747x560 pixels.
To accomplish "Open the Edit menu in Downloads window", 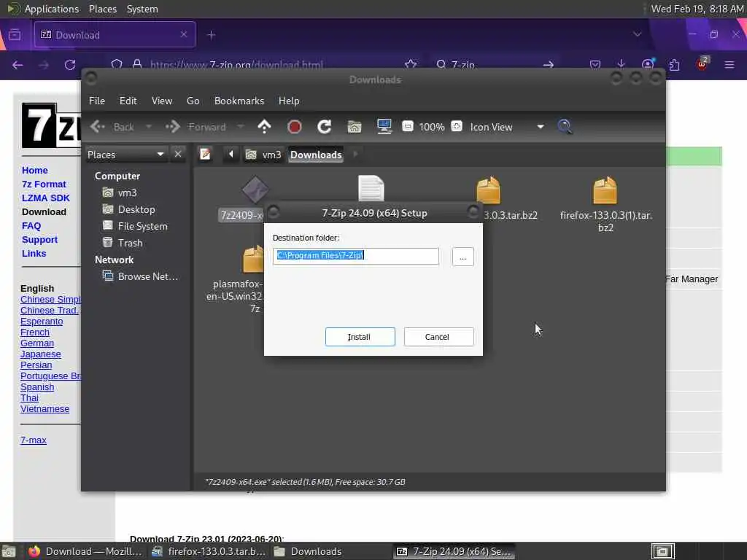I will 128,101.
